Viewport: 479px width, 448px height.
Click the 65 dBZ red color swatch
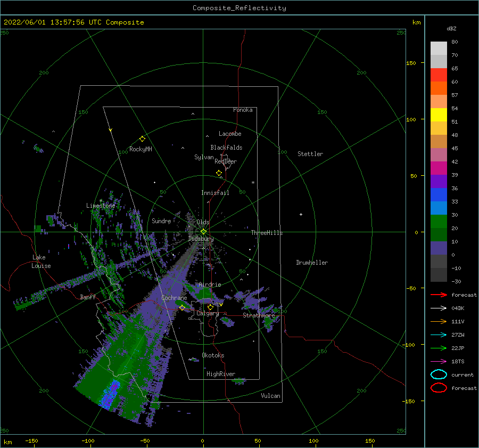[x=439, y=75]
